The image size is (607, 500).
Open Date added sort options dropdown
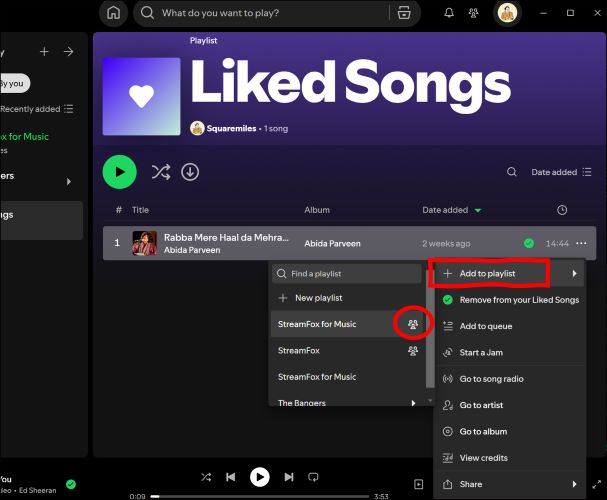pyautogui.click(x=561, y=172)
